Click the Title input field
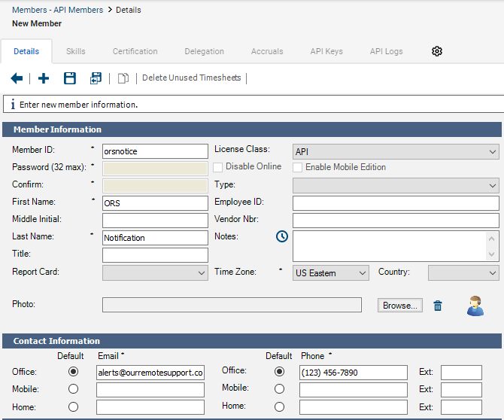The width and height of the screenshot is (504, 420). pos(155,255)
